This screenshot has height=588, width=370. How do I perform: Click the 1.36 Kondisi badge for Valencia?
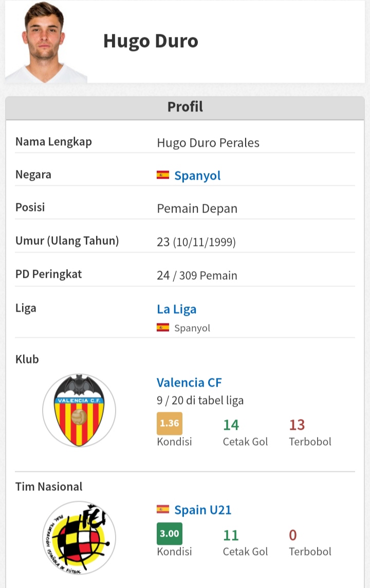170,424
